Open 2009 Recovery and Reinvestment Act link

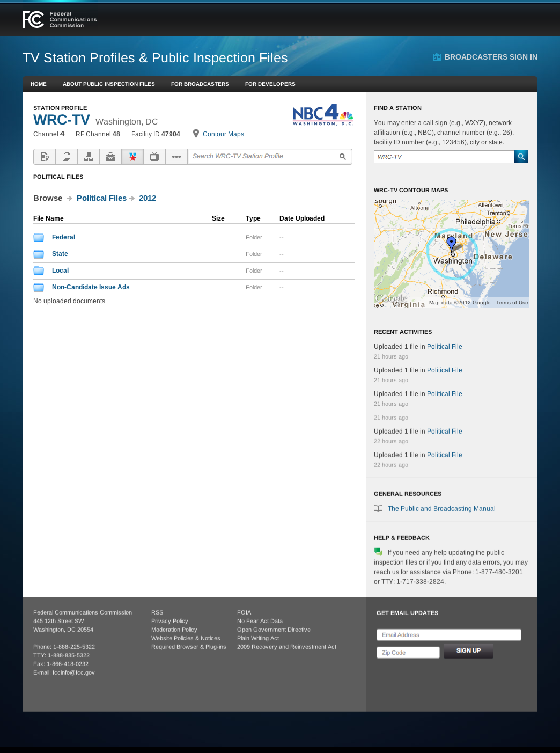coord(287,647)
